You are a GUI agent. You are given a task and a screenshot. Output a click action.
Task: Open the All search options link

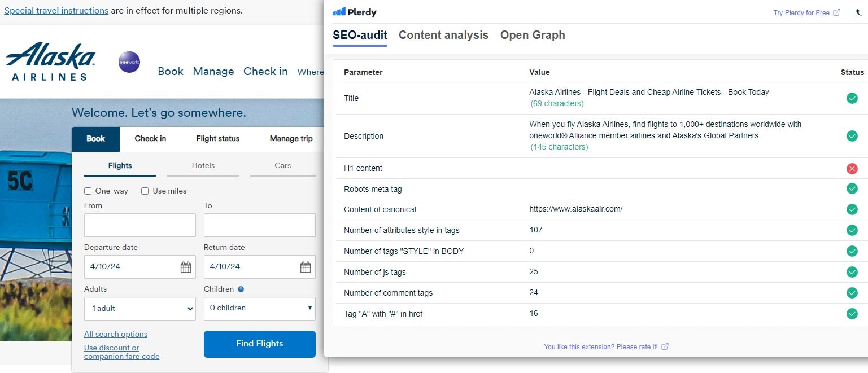pyautogui.click(x=116, y=335)
